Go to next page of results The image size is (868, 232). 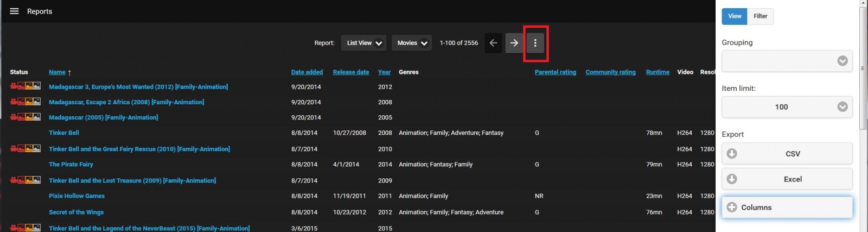tap(514, 43)
